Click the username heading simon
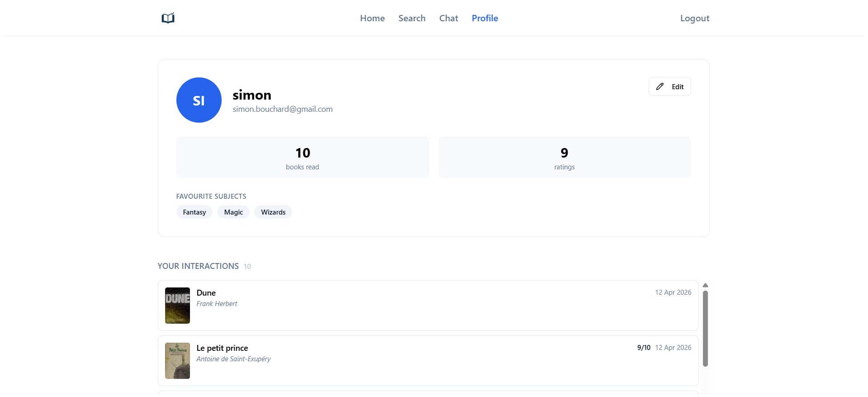 point(252,95)
